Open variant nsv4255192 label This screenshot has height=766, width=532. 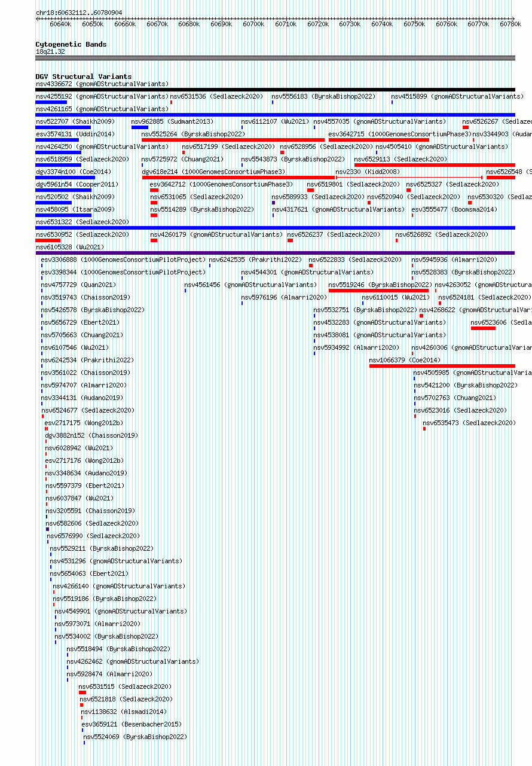pyautogui.click(x=102, y=96)
